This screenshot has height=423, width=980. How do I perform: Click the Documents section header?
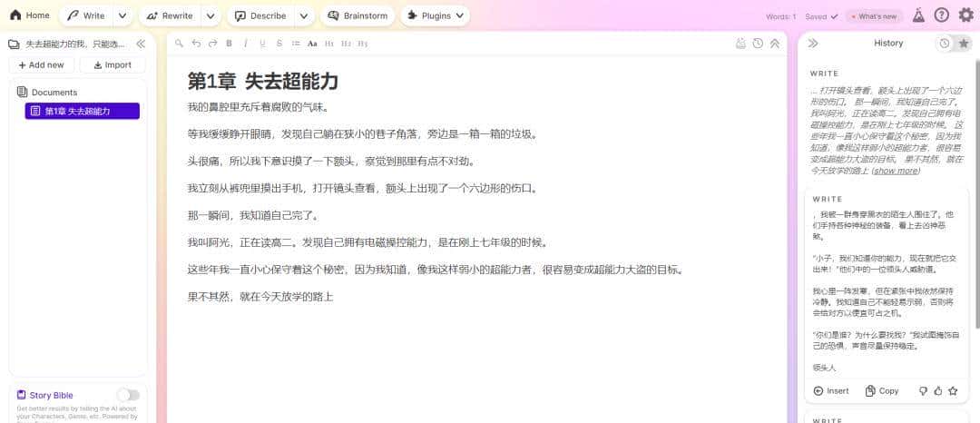click(47, 92)
